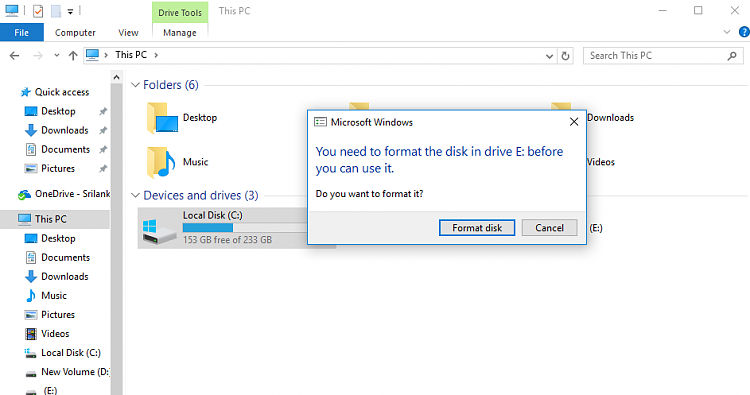This screenshot has height=395, width=750.
Task: Open recent locations dropdown arrow
Action: [56, 55]
